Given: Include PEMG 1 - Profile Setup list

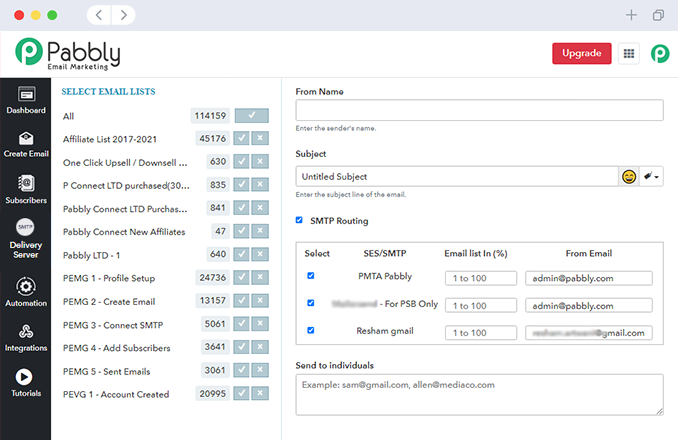Looking at the screenshot, I should click(241, 277).
